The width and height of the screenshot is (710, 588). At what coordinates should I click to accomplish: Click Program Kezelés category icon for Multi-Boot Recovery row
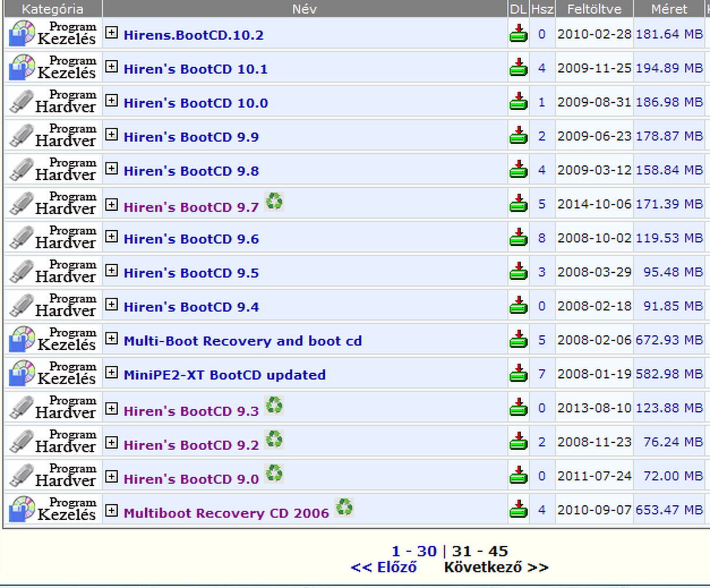pos(52,338)
